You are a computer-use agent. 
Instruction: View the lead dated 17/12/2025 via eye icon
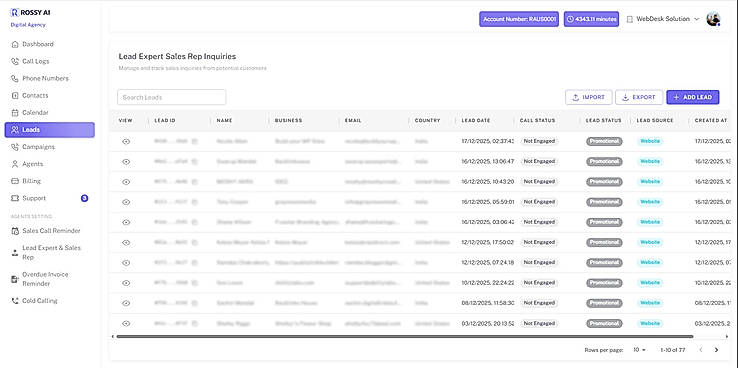tap(126, 141)
